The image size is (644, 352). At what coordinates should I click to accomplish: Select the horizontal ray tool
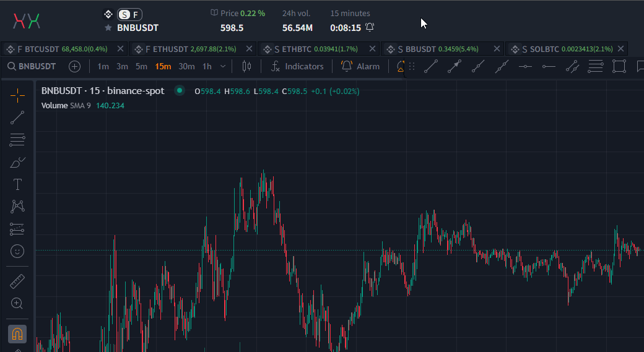(549, 66)
